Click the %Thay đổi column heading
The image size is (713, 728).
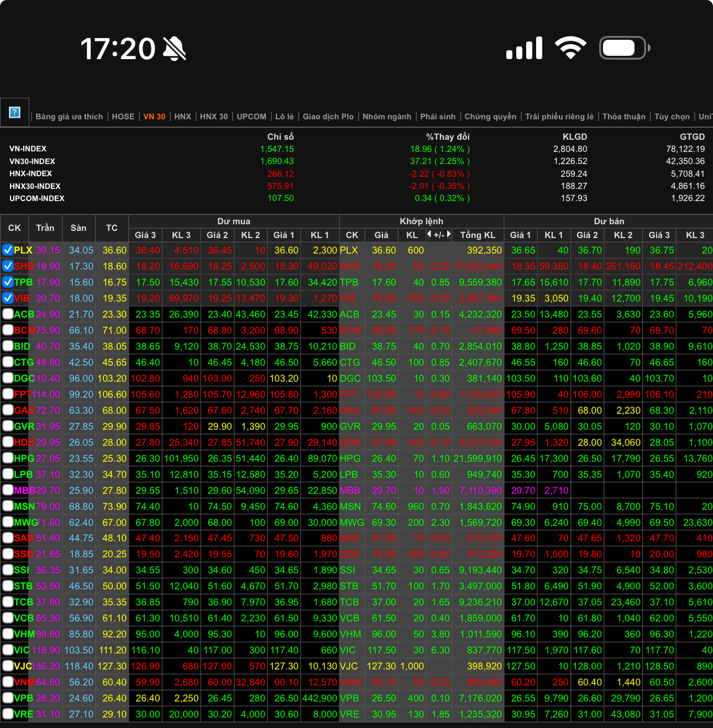coord(448,136)
